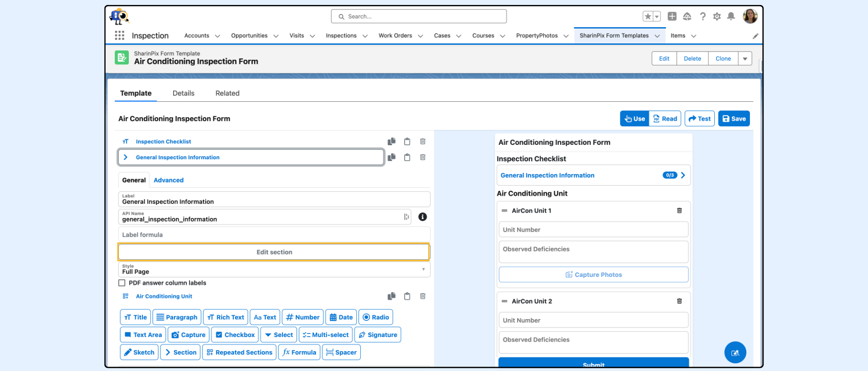Viewport: 868px width, 371px height.
Task: Save the form template
Action: click(734, 119)
